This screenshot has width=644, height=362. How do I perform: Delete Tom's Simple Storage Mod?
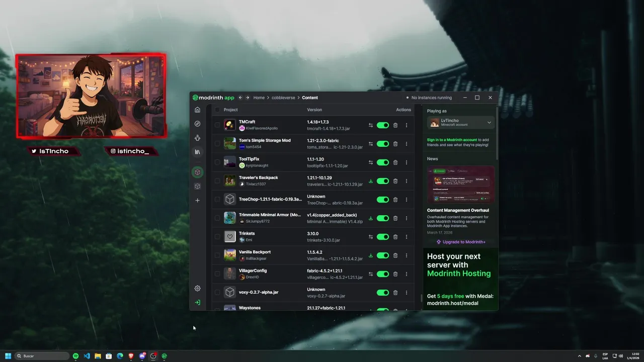click(395, 144)
